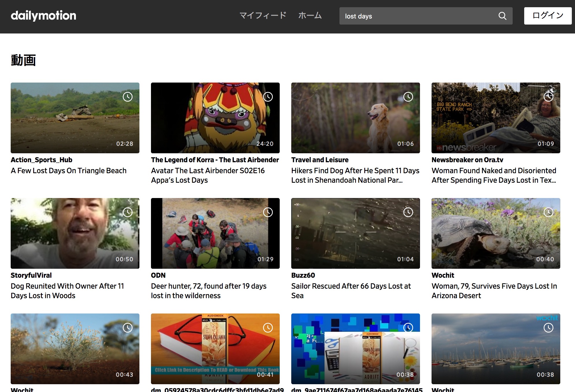Open Triangle Beach horse thumbnail
This screenshot has width=575, height=392.
point(75,118)
